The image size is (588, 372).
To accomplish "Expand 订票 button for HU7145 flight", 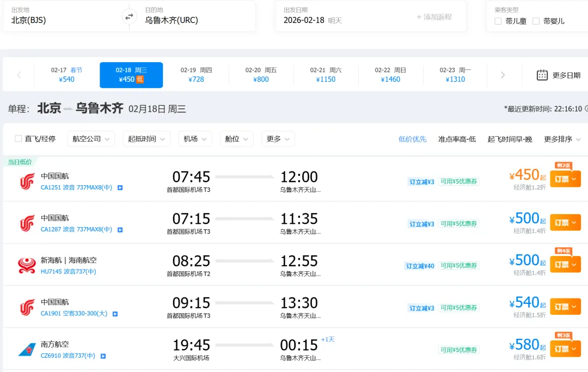I will 565,265.
